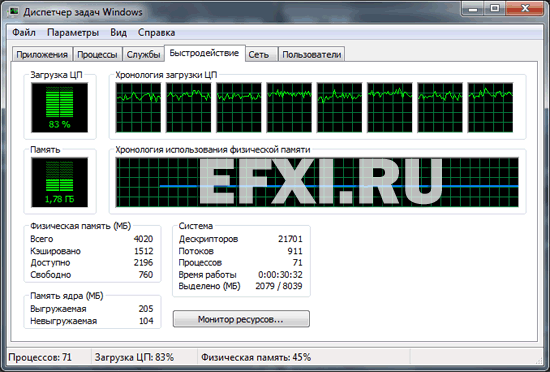Click the physical memory usage history graph
The image size is (550, 372).
pos(317,182)
